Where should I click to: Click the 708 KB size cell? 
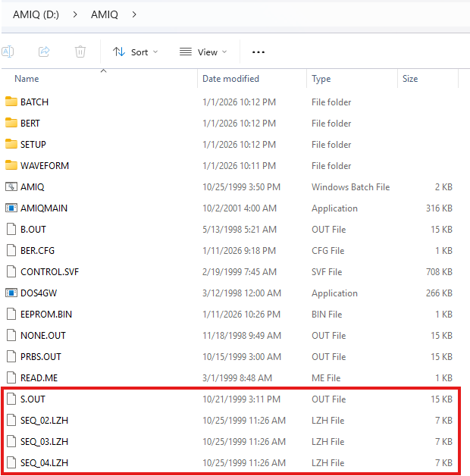tap(439, 272)
